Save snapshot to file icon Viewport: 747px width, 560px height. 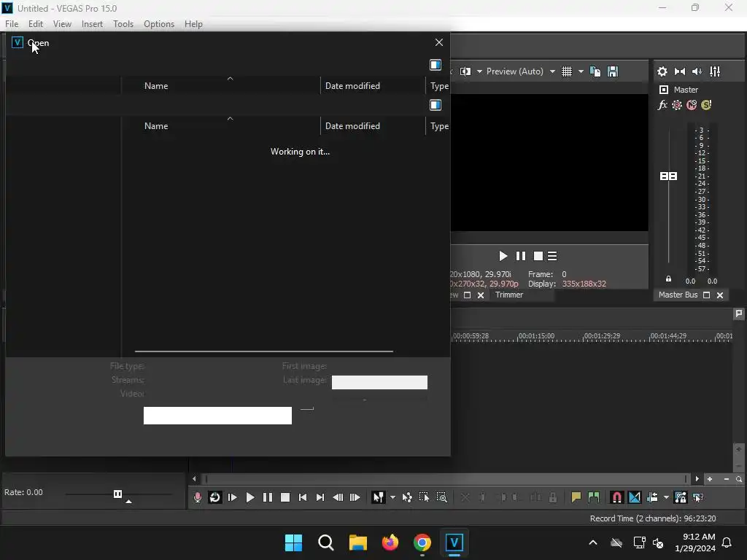tap(613, 71)
